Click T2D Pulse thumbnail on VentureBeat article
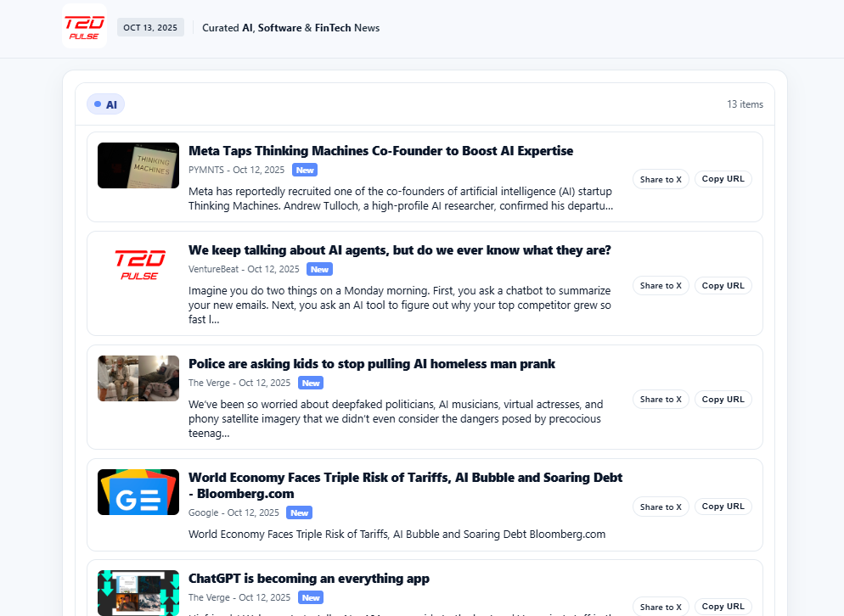 (138, 265)
